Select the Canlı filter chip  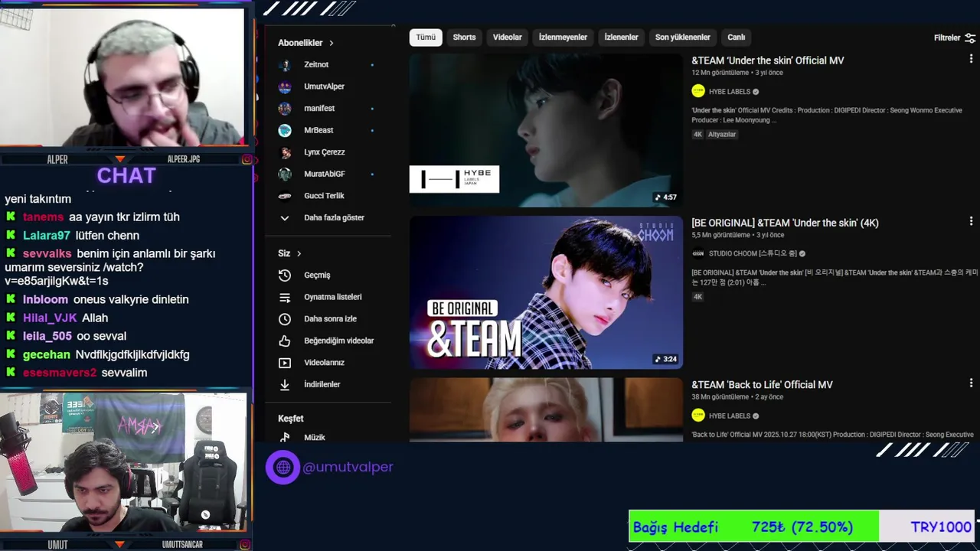pos(736,37)
